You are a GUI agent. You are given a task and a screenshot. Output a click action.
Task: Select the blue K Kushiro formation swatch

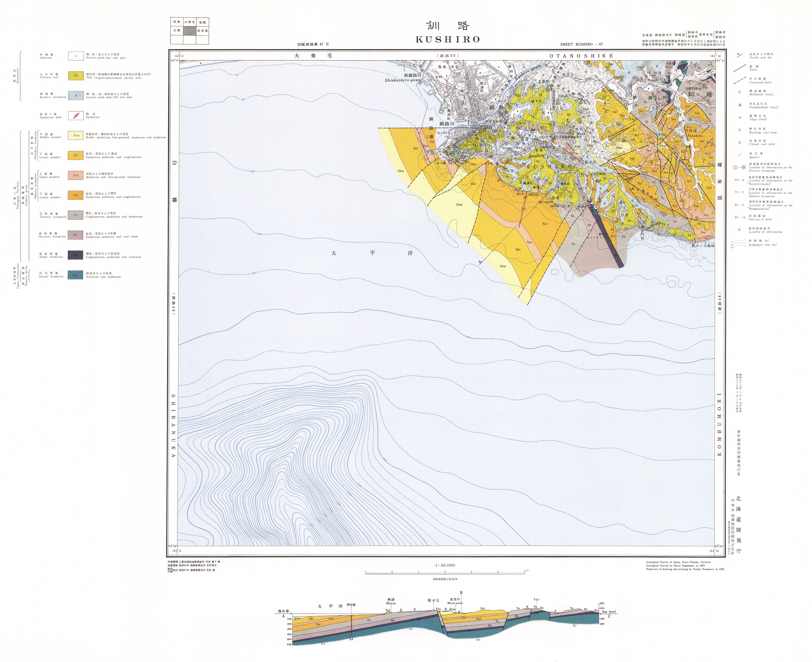pos(76,95)
